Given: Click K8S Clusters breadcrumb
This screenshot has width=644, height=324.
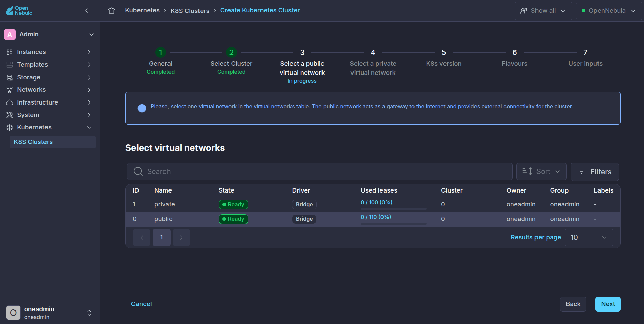Looking at the screenshot, I should pos(190,11).
